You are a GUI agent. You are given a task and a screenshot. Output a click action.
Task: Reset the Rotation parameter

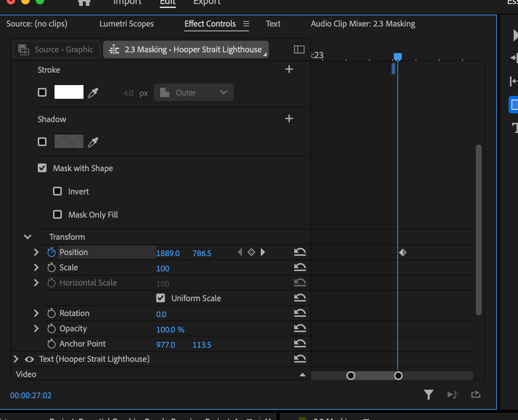(300, 313)
